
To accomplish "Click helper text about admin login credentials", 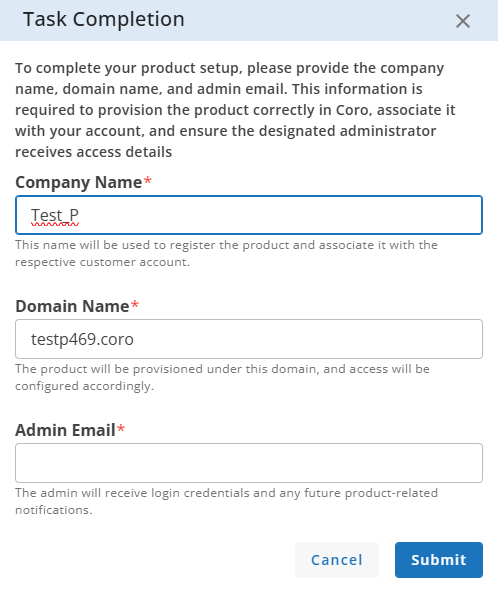I will click(x=226, y=501).
